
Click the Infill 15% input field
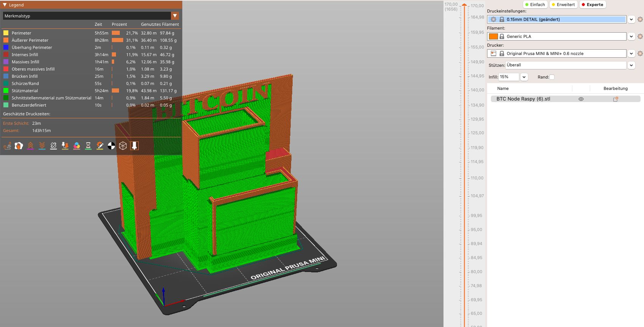pos(509,77)
